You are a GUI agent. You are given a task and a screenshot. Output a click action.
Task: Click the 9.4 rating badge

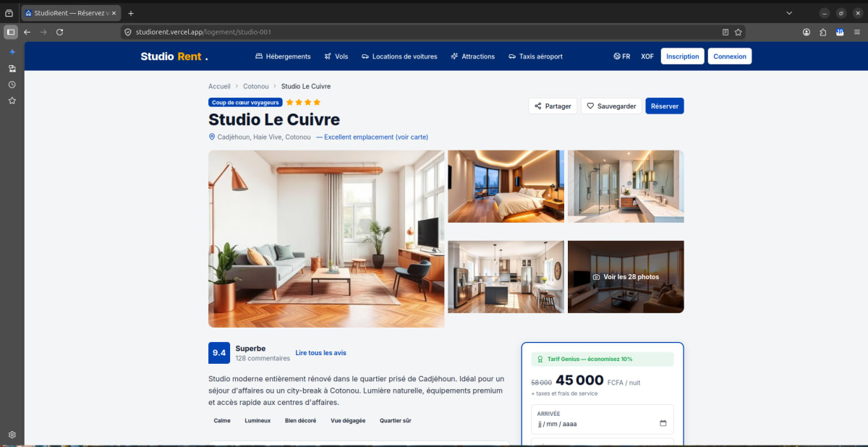[x=219, y=353]
